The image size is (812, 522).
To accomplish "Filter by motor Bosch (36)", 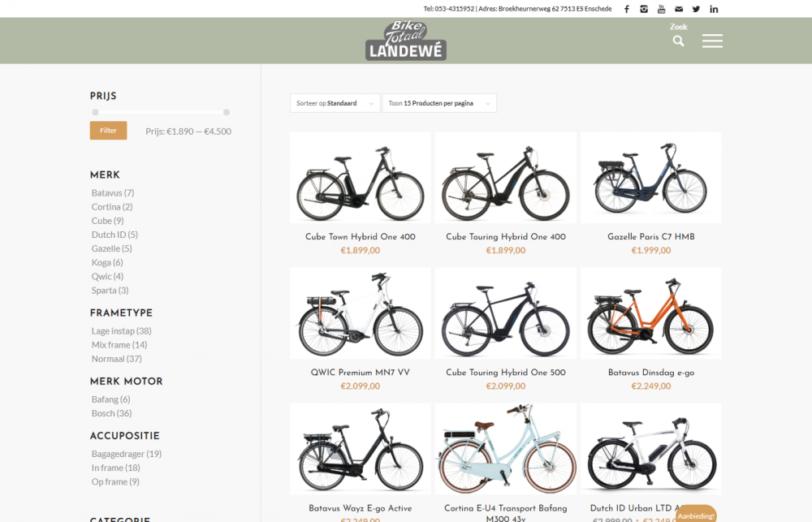I will coord(112,413).
